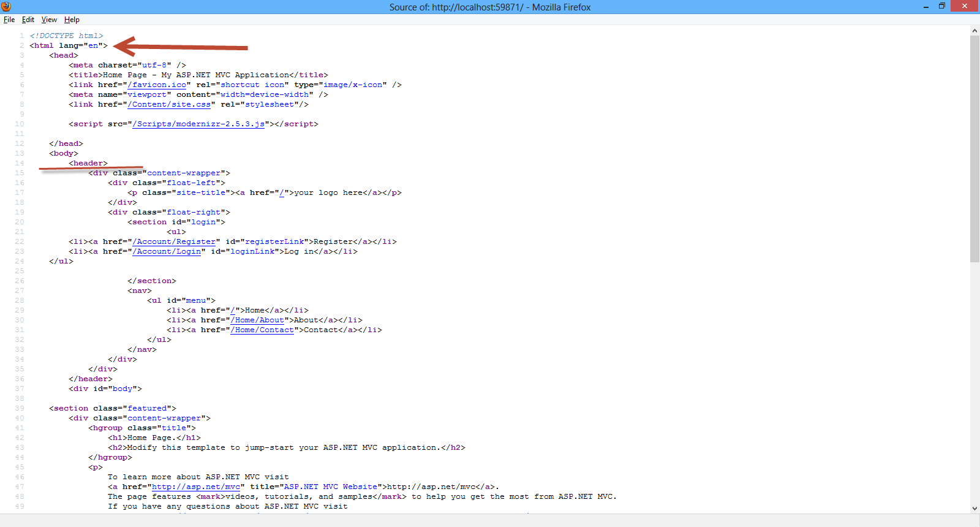This screenshot has height=527, width=980.
Task: Open the /Content/site.css link
Action: [x=169, y=104]
